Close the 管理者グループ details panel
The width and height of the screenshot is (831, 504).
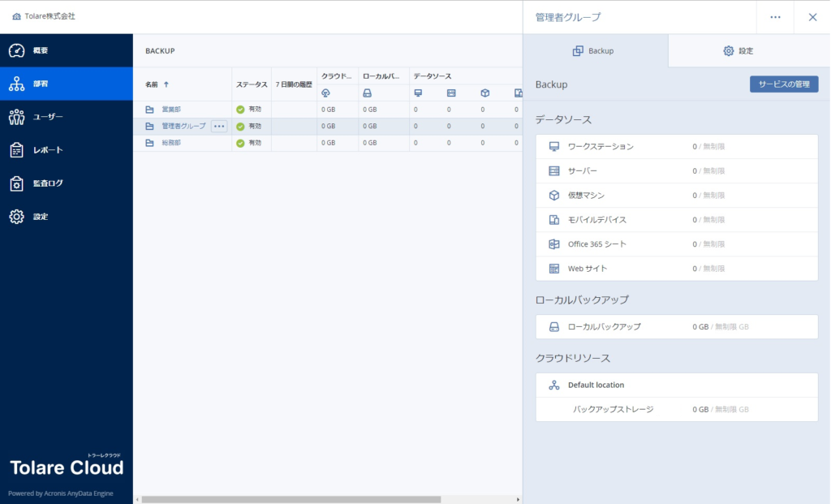(812, 17)
